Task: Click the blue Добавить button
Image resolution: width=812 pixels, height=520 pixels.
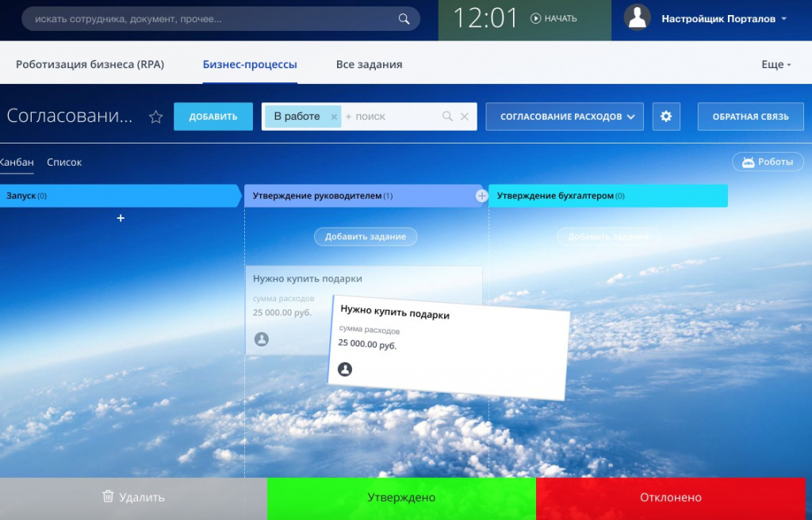Action: [213, 117]
